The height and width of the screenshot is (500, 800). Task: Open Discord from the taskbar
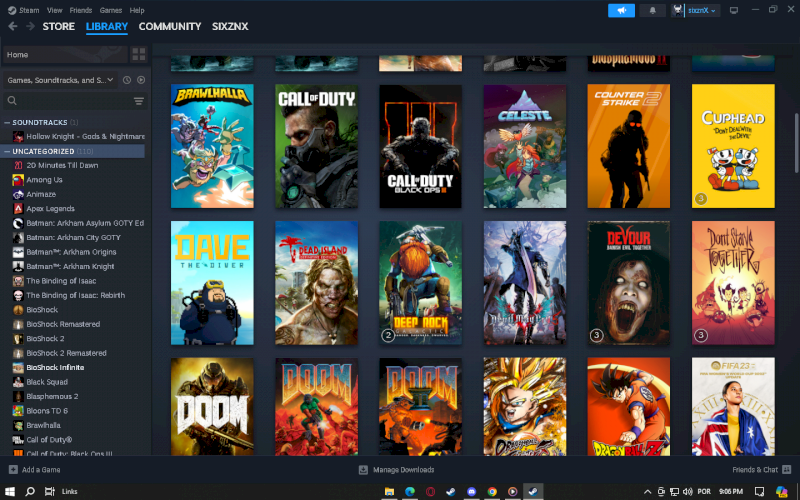point(471,491)
